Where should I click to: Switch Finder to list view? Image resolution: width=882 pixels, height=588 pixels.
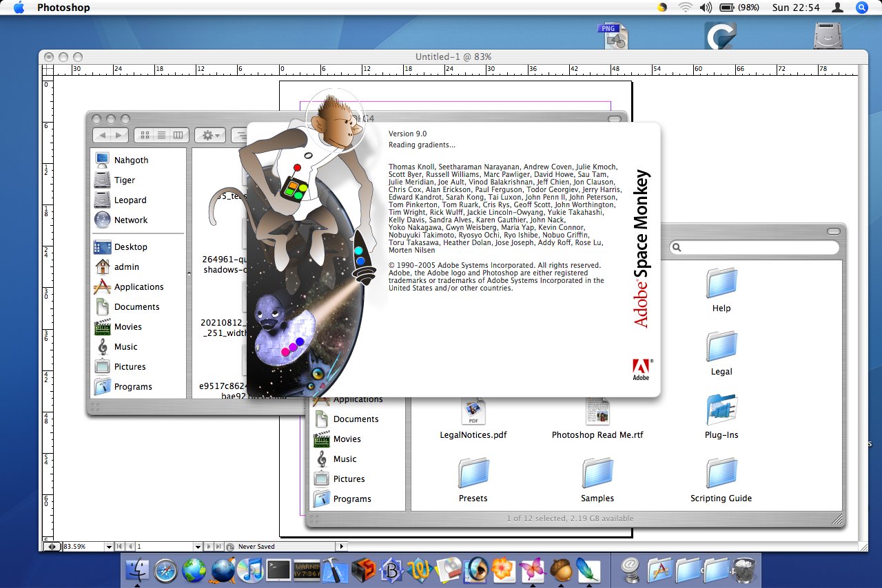tap(162, 135)
